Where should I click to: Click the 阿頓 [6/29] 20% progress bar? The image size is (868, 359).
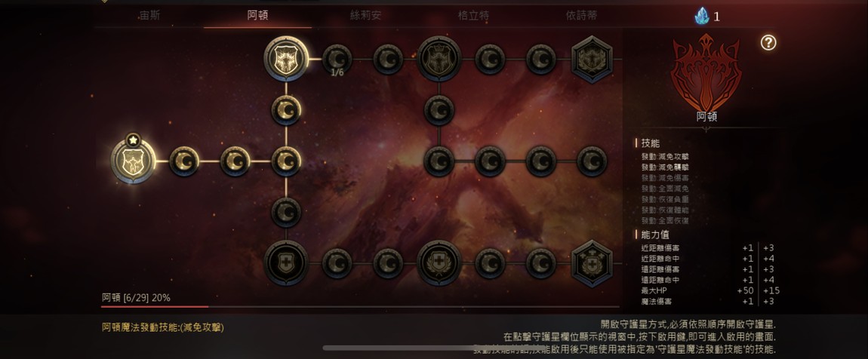(360, 306)
